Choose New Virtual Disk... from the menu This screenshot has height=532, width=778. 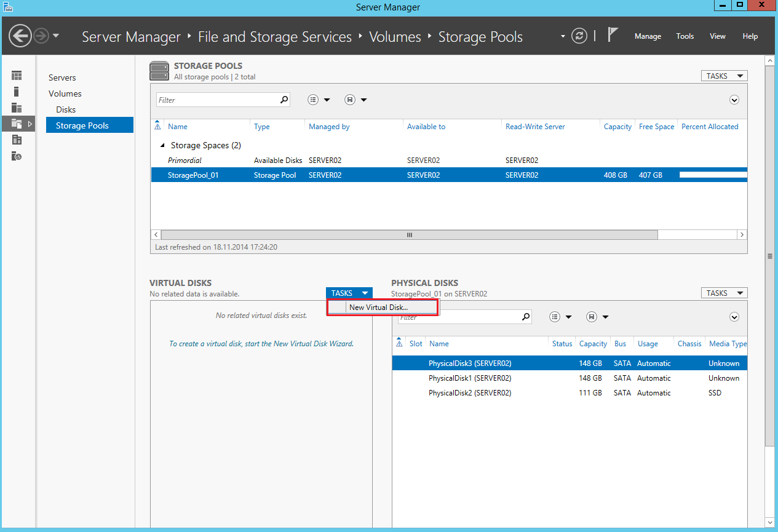coord(383,308)
